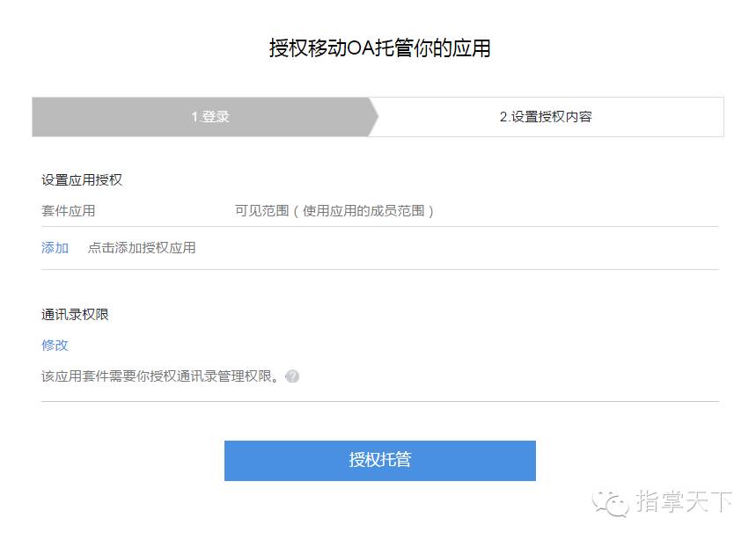Click the 修改 link under 通讯录权限

[x=55, y=346]
